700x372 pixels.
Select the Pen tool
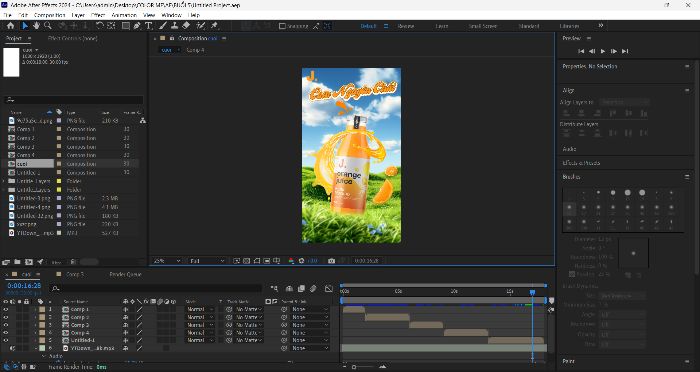coord(137,26)
